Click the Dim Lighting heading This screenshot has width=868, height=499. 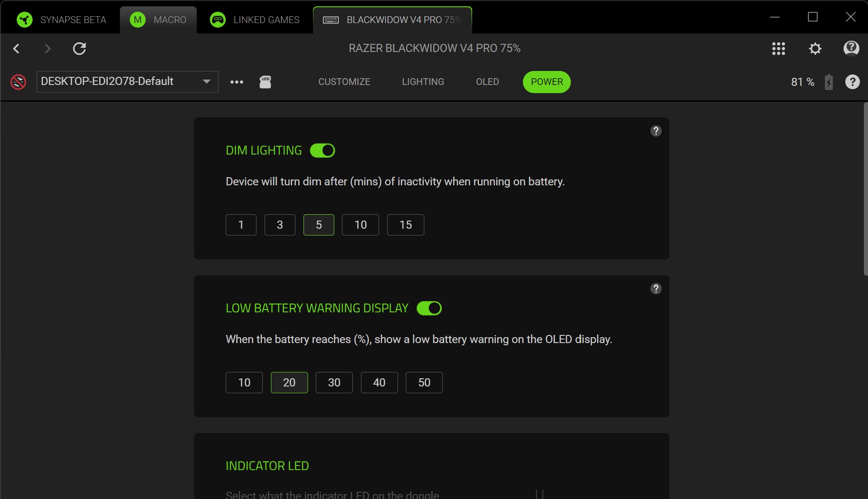(264, 151)
